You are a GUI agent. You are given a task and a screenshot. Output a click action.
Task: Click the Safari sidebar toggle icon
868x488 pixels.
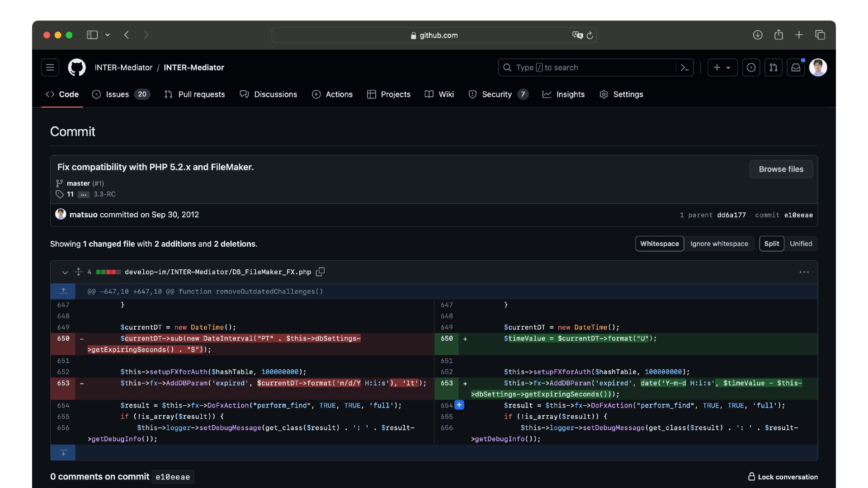pyautogui.click(x=92, y=35)
